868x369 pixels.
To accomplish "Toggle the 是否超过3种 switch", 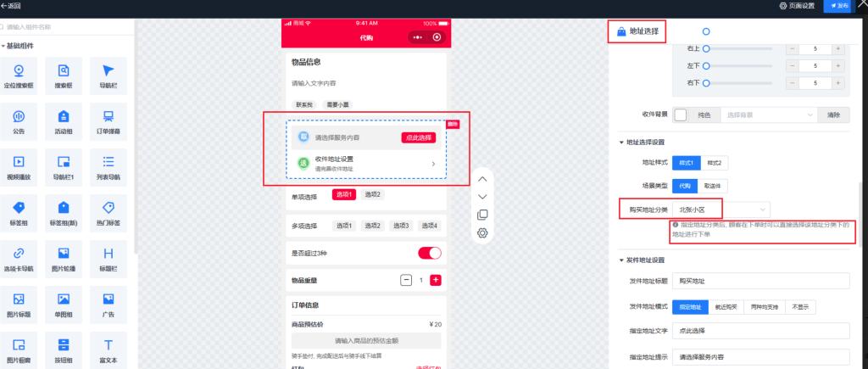I will click(x=430, y=253).
